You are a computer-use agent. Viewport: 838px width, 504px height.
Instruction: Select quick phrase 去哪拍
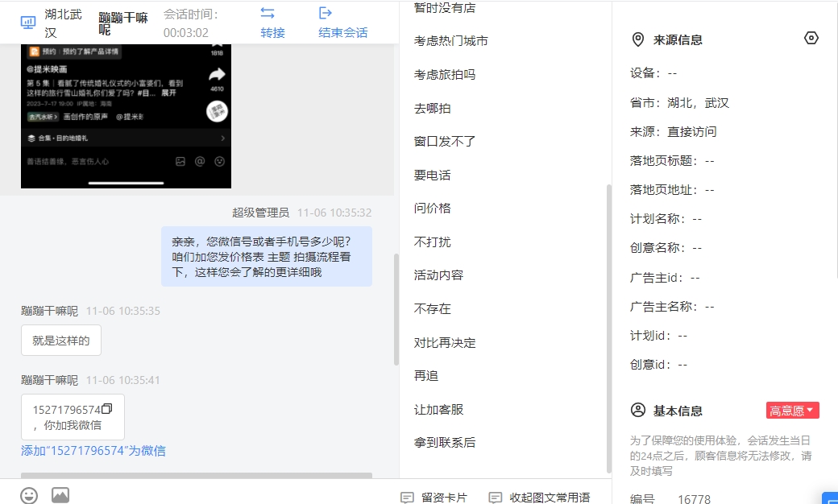(433, 108)
